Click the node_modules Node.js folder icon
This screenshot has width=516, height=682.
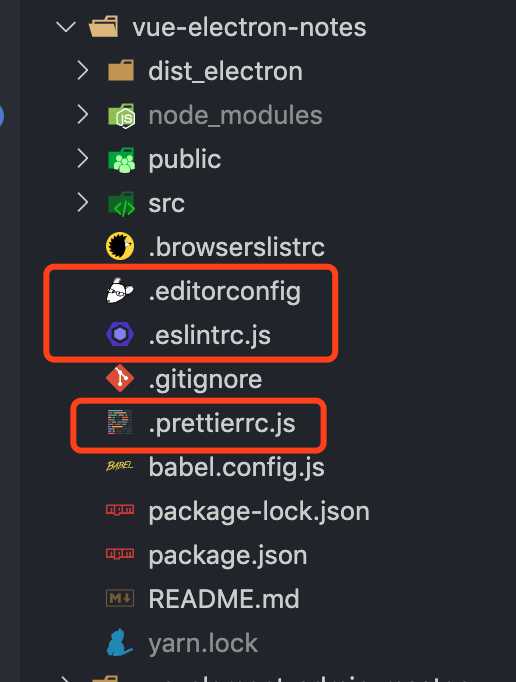coord(121,116)
